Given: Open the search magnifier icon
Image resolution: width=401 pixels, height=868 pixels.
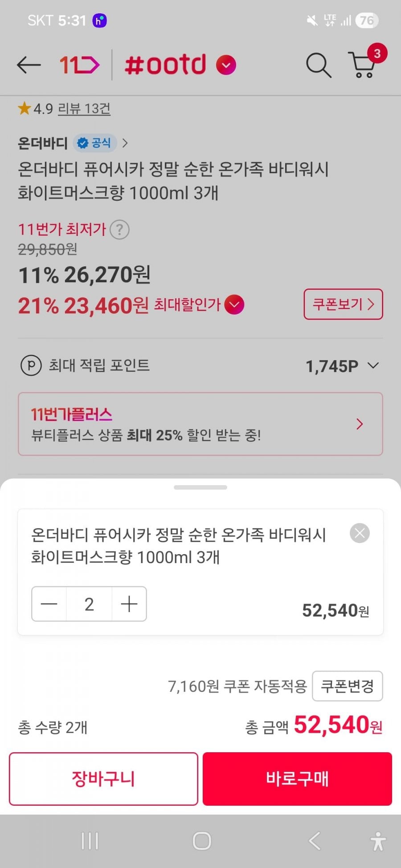Looking at the screenshot, I should click(318, 65).
